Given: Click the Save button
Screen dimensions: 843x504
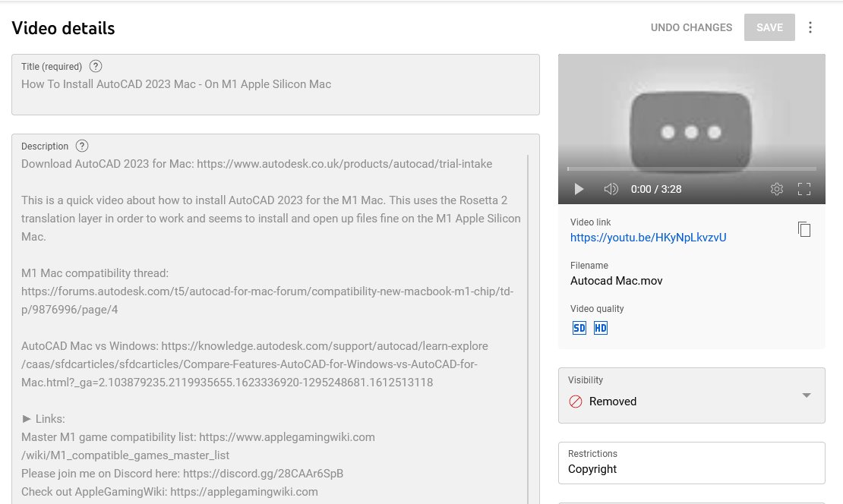Looking at the screenshot, I should coord(769,27).
